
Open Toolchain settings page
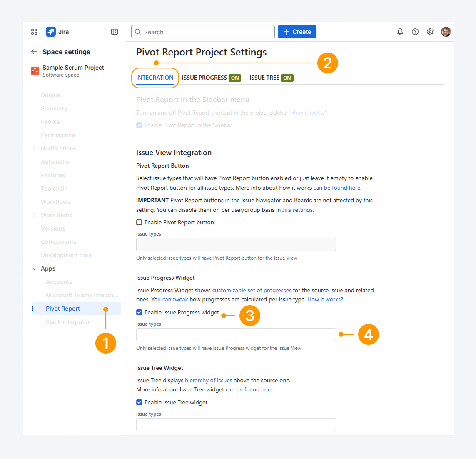[54, 189]
